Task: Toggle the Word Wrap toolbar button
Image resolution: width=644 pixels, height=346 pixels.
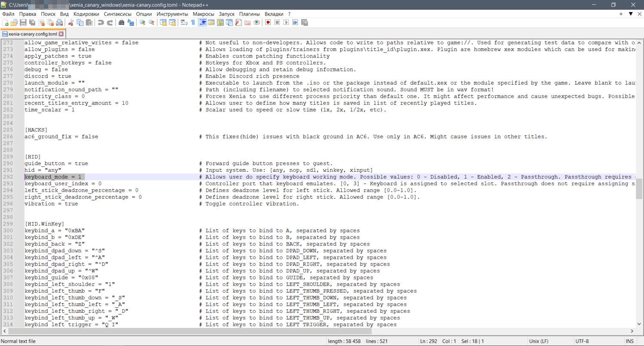Action: pos(184,23)
